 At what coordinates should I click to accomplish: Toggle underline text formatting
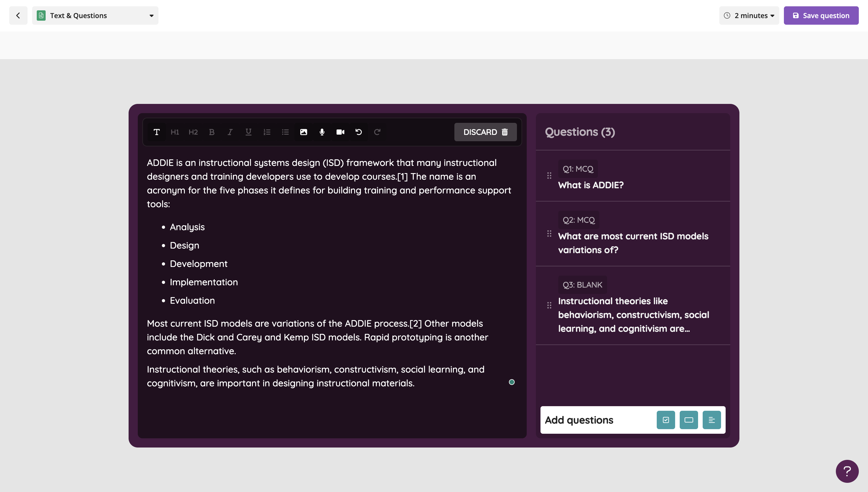248,132
